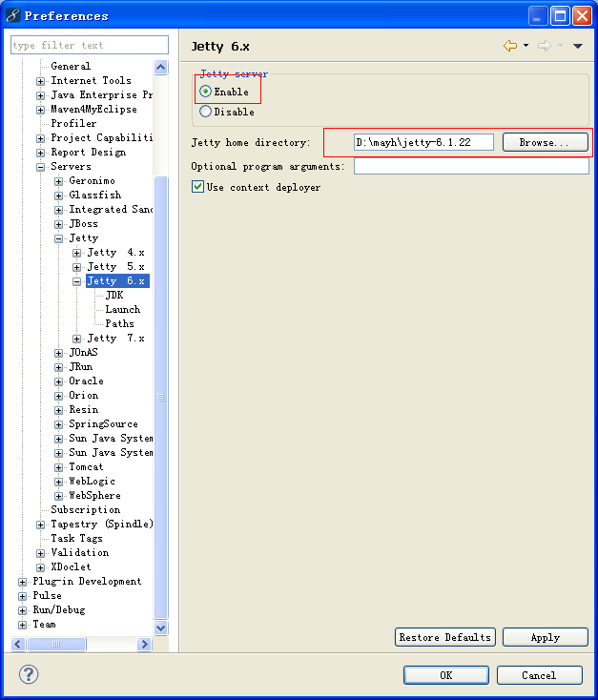Select JRun in the tree
The height and width of the screenshot is (700, 598).
pos(81,366)
